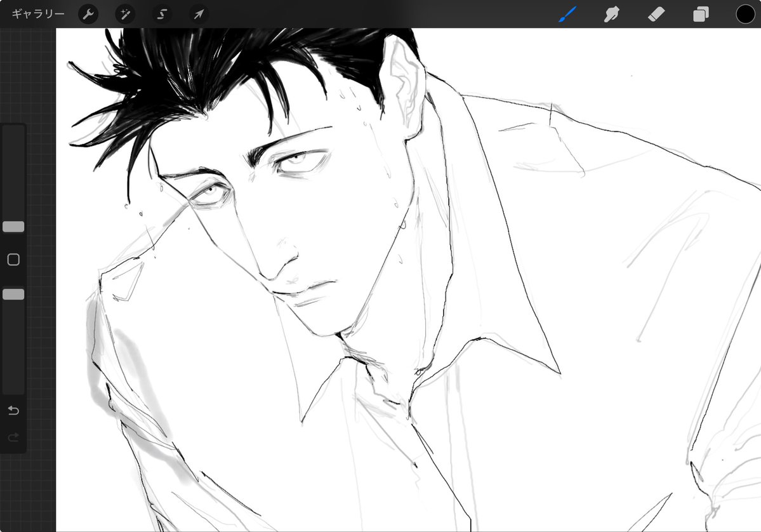Select the Brush tool

(567, 14)
